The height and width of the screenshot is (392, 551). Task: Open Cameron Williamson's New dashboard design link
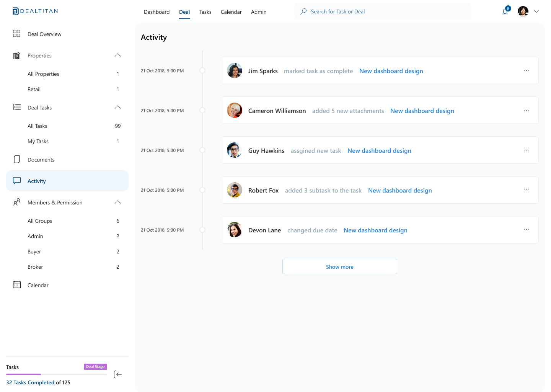(x=422, y=111)
